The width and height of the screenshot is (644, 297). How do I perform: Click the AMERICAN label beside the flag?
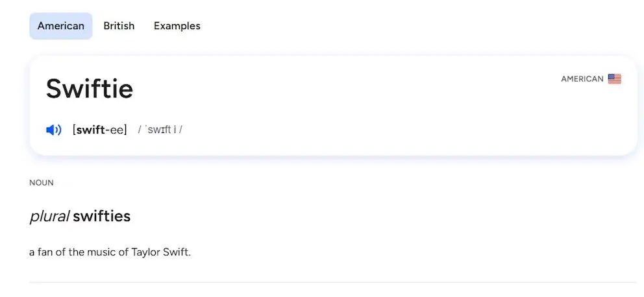coord(582,79)
